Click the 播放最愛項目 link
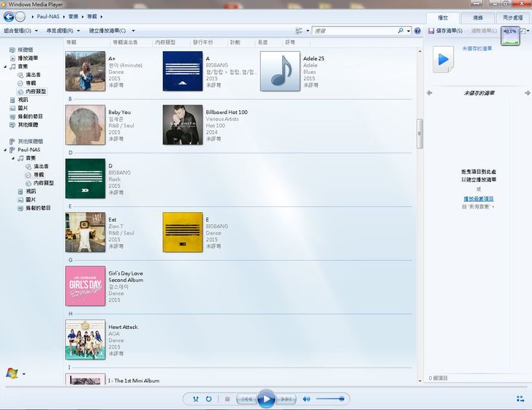 pyautogui.click(x=479, y=199)
